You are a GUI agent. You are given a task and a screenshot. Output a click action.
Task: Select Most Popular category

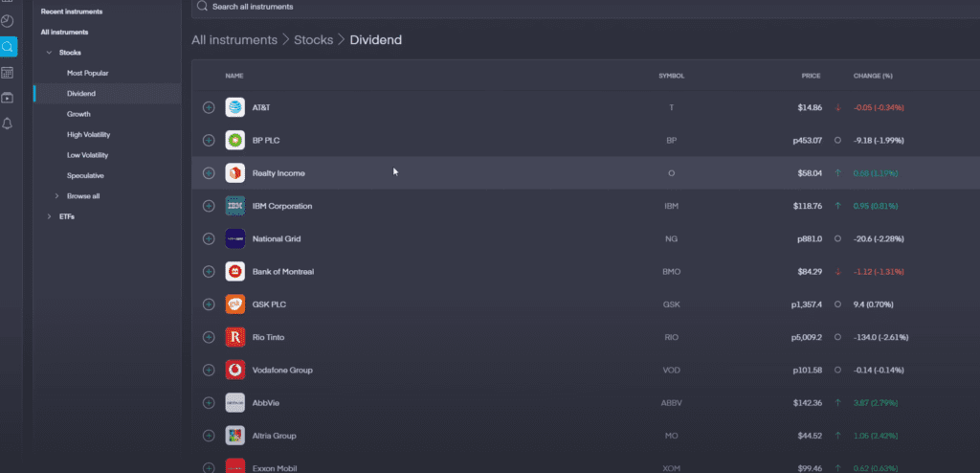pyautogui.click(x=87, y=73)
